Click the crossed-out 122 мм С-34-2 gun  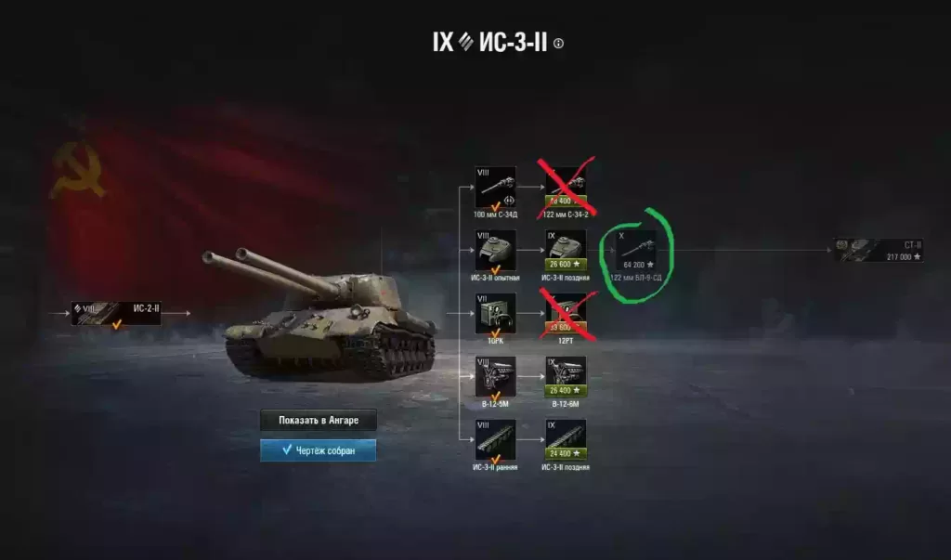point(566,188)
